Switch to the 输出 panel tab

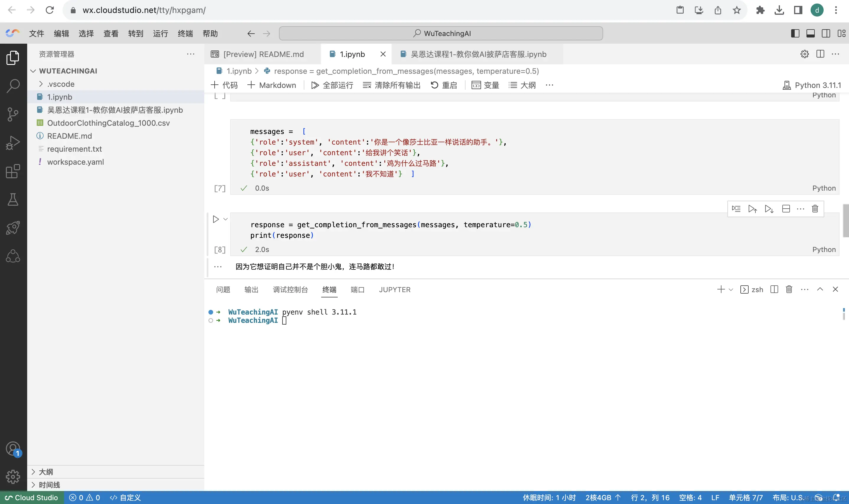(x=251, y=290)
